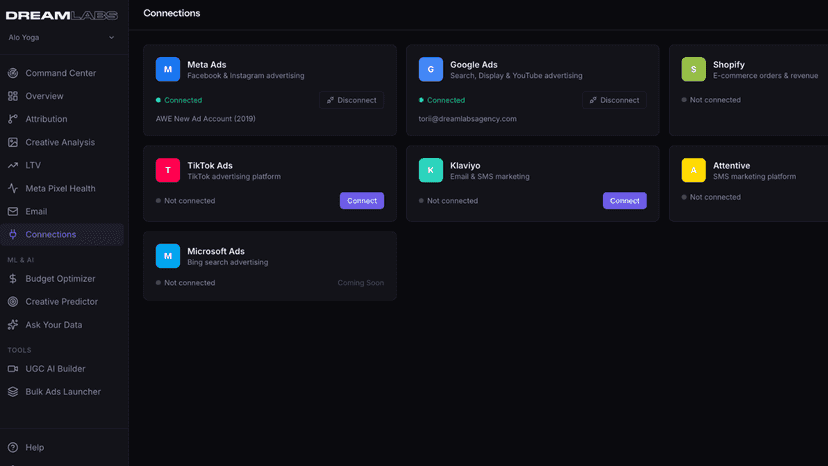Launch UGC AI Builder

(x=62, y=369)
